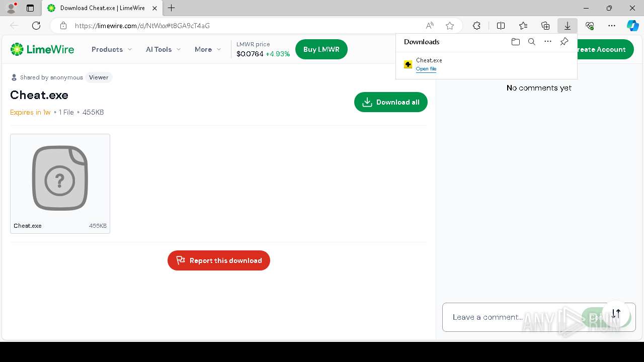Click Open file link under Cheat.exe
Viewport: 644px width, 362px height.
pyautogui.click(x=426, y=69)
